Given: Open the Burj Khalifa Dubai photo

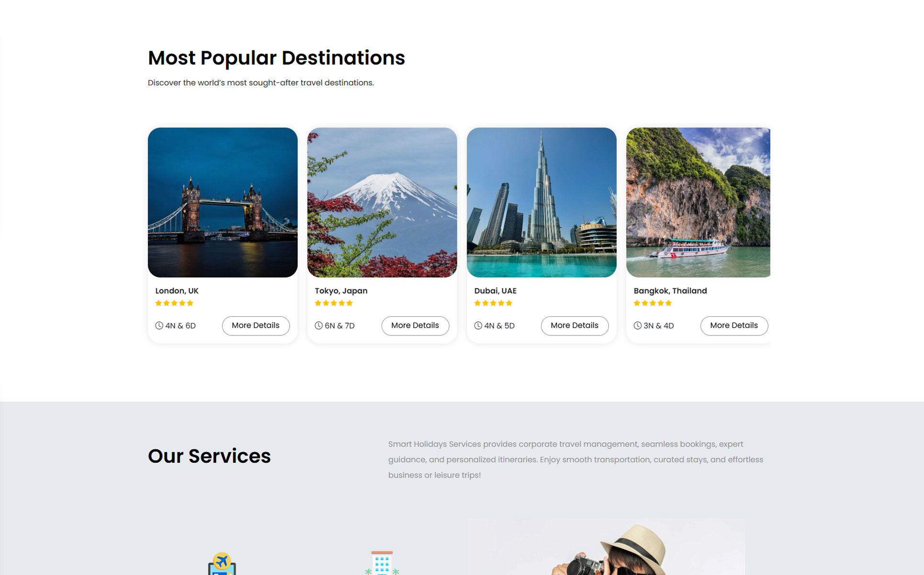Looking at the screenshot, I should (541, 202).
